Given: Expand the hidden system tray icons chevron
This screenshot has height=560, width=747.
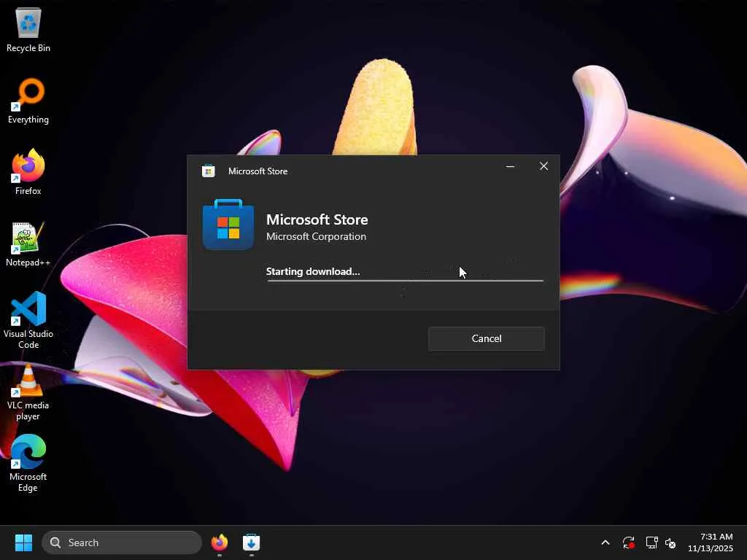Looking at the screenshot, I should coord(605,542).
